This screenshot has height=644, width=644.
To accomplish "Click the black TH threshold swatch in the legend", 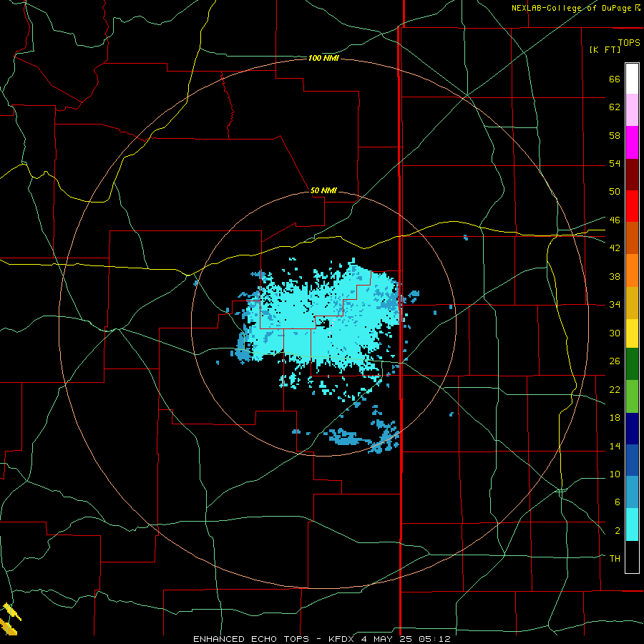I will (632, 557).
